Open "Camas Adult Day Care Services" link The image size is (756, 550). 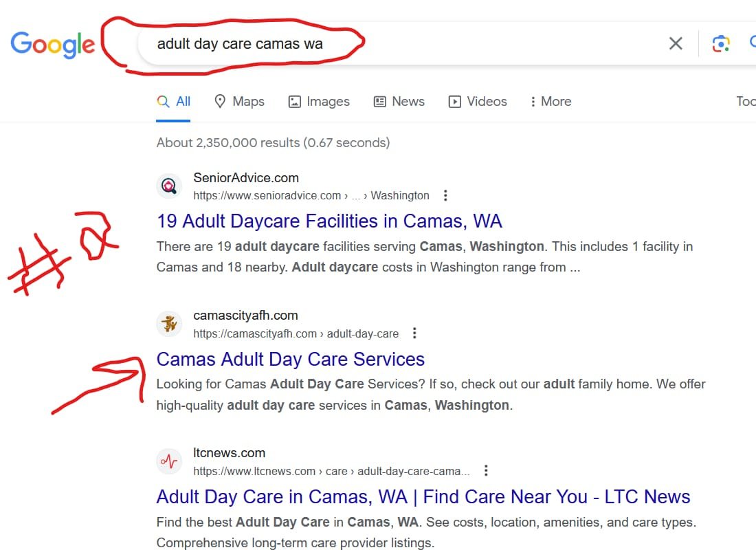291,359
